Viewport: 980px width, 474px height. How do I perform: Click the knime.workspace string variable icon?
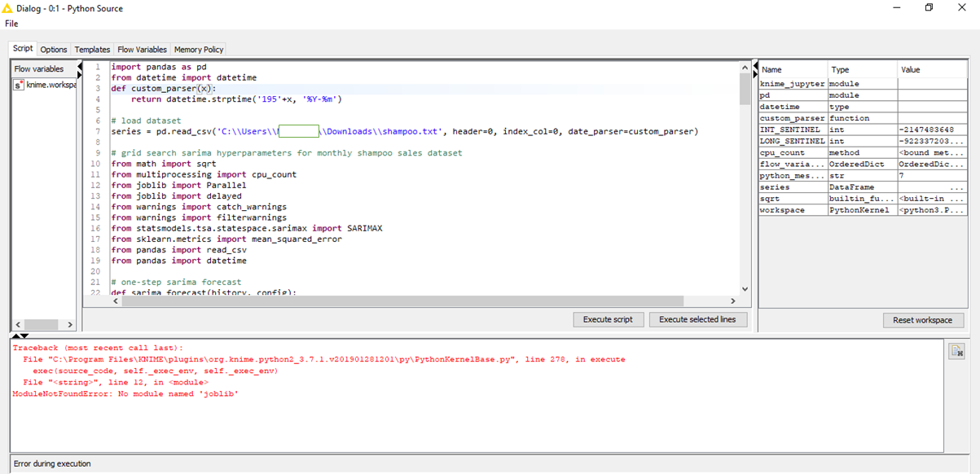tap(20, 85)
